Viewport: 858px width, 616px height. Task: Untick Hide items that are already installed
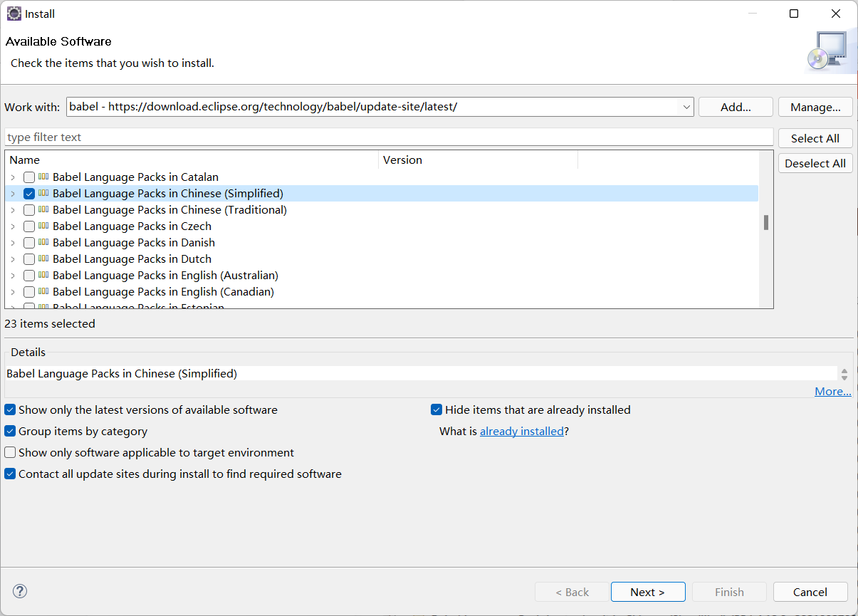(436, 410)
